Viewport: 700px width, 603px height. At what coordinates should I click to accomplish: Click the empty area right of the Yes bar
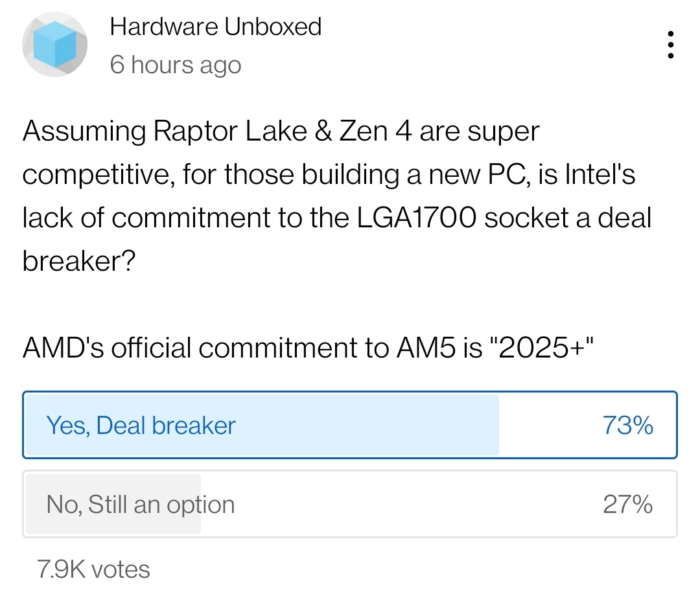[549, 425]
